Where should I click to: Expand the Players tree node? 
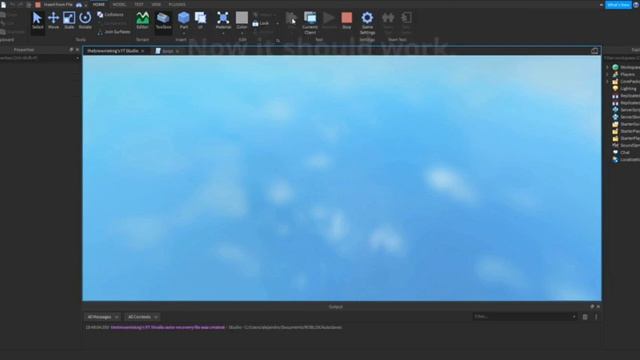pyautogui.click(x=607, y=75)
